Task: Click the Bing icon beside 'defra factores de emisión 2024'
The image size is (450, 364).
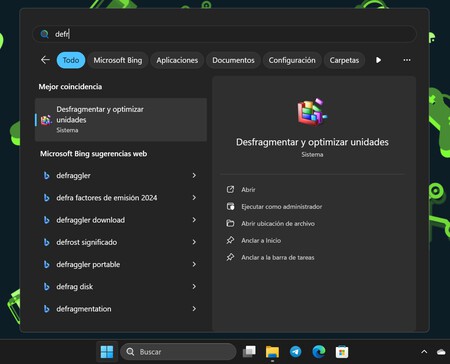Action: (x=47, y=198)
